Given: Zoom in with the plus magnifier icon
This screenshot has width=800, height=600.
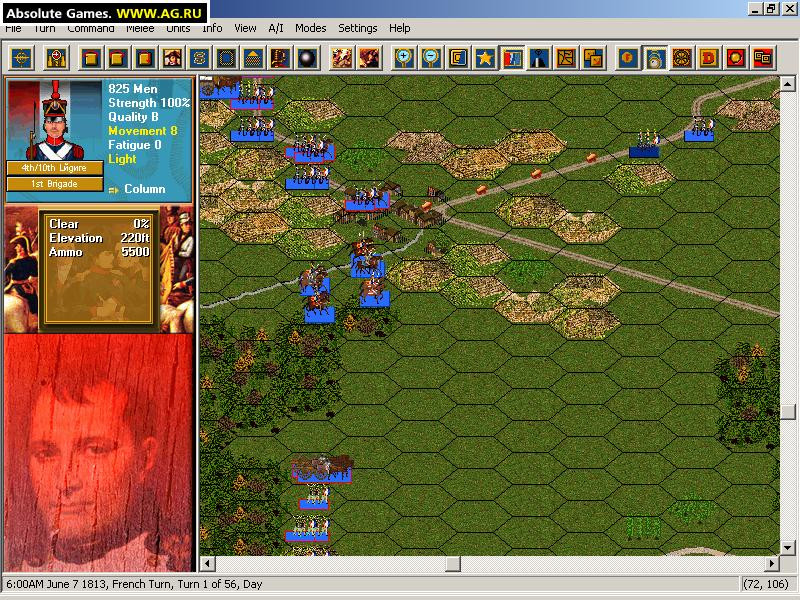Looking at the screenshot, I should [404, 58].
